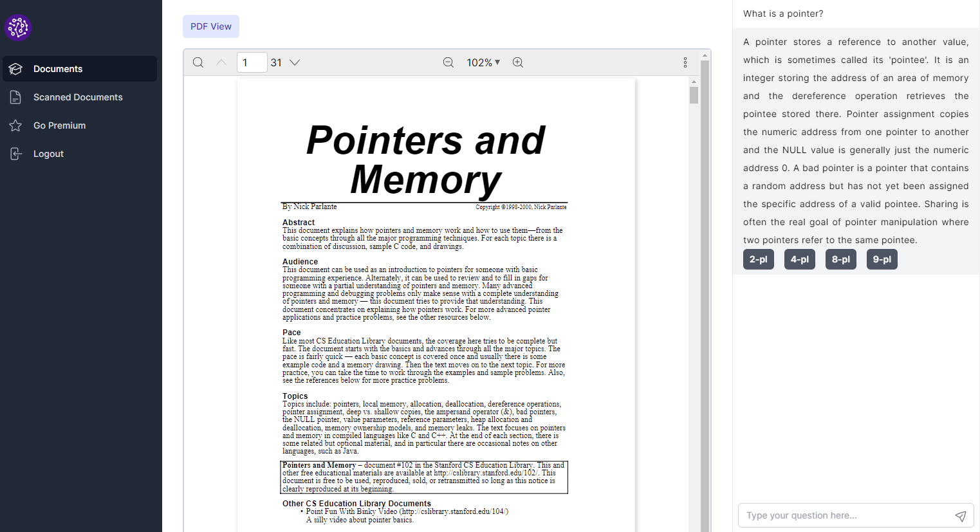Click the Go Premium star icon
Screen dimensions: 980x532
pyautogui.click(x=16, y=125)
